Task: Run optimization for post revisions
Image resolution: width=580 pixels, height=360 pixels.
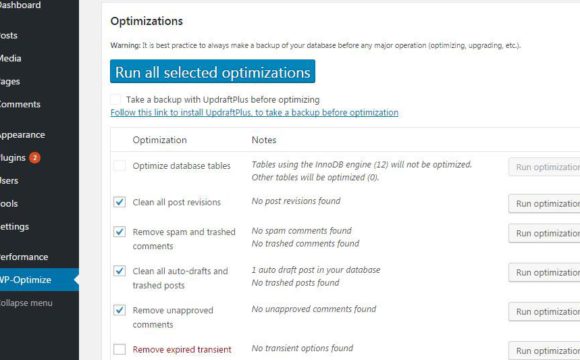Action: [x=544, y=203]
